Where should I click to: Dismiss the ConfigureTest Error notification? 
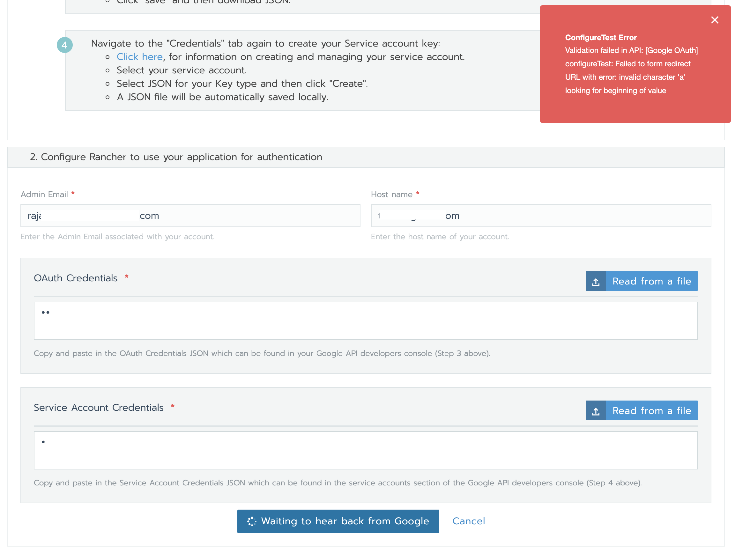[714, 20]
